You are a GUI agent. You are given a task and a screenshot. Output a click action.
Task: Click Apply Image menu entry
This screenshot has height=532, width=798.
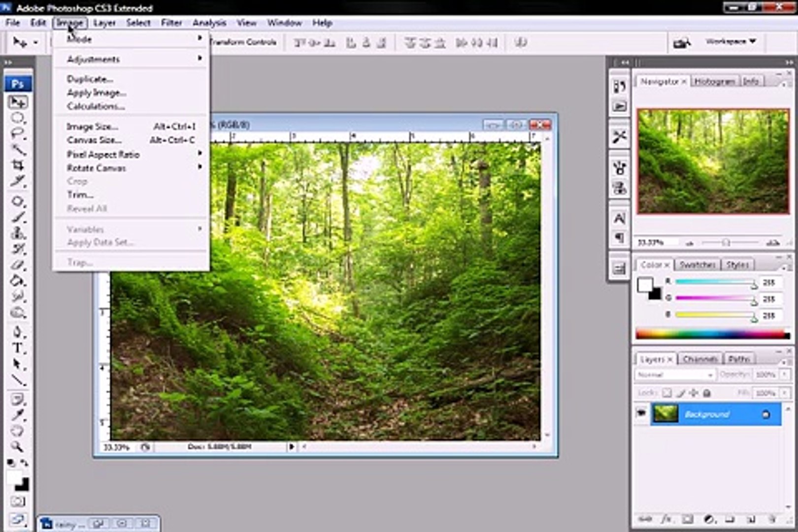click(132, 93)
